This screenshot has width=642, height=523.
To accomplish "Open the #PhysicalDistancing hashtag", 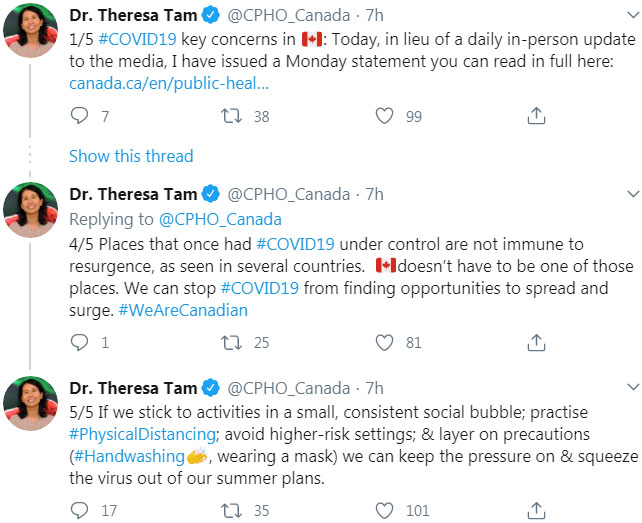I will [143, 433].
